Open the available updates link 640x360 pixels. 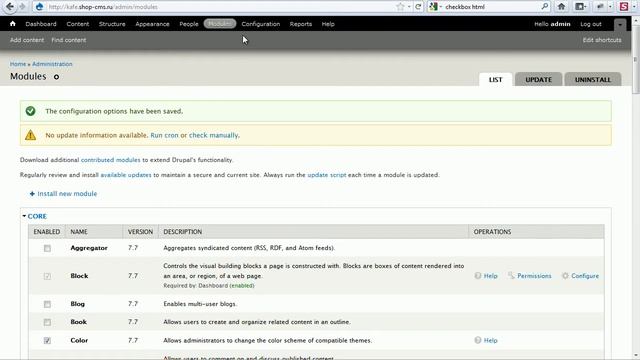[x=126, y=175]
